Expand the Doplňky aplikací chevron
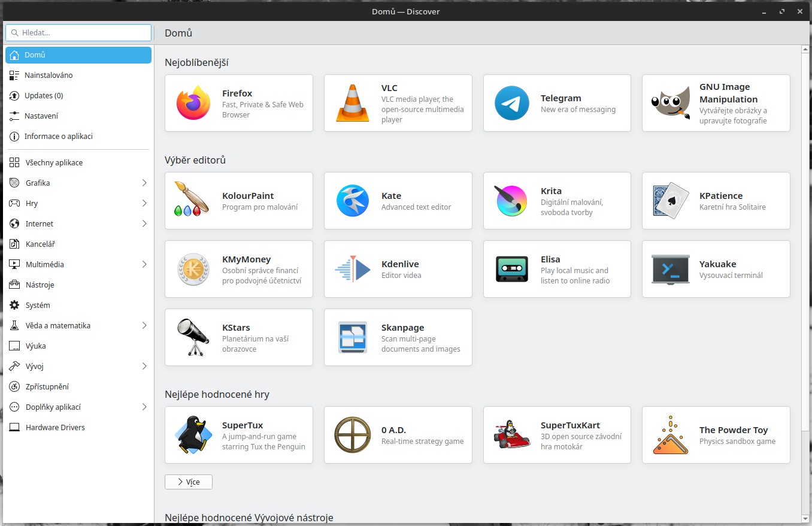This screenshot has width=812, height=526. click(x=144, y=407)
